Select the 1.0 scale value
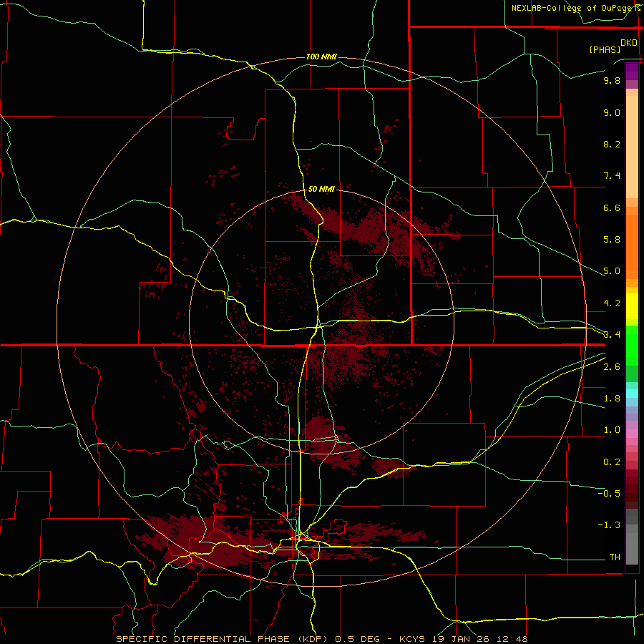The width and height of the screenshot is (644, 644). [x=612, y=430]
